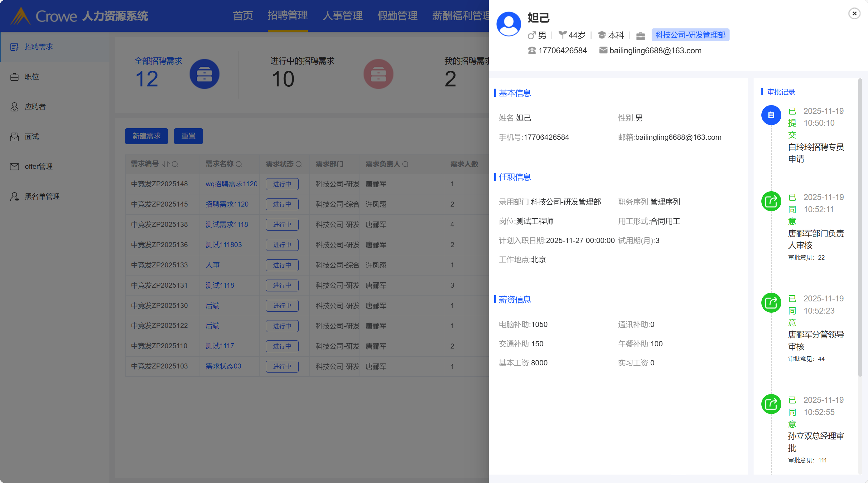Screen dimensions: 868x483
Task: Sort by 需求编号 column arrows
Action: (166, 164)
